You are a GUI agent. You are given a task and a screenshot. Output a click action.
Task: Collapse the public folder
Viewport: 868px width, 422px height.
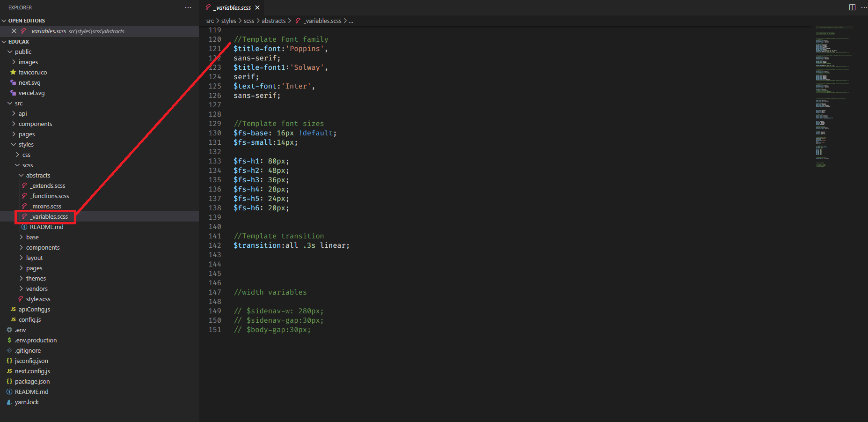[x=10, y=52]
